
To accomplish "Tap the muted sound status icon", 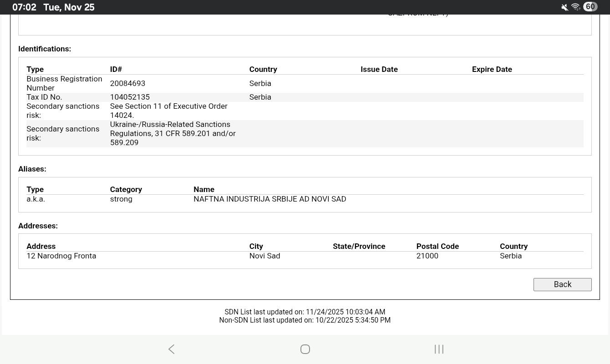I will click(564, 7).
